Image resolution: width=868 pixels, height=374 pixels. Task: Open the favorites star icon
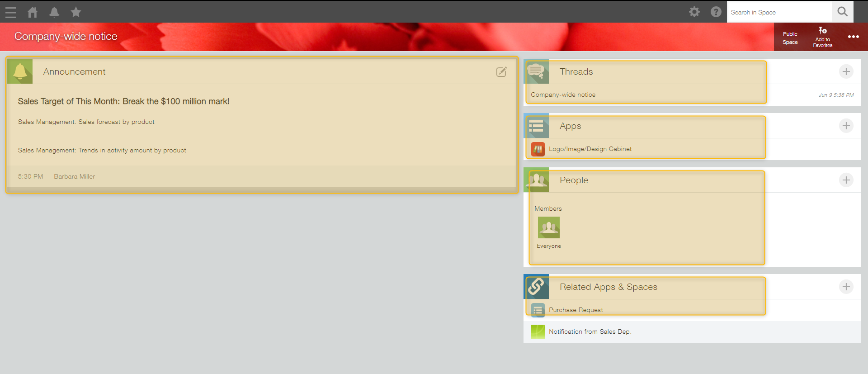point(76,12)
